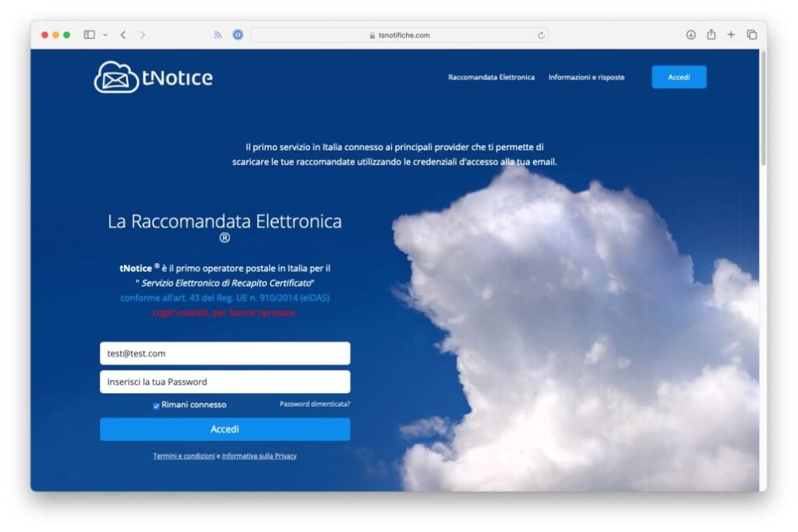Viewport: 798px width, 532px height.
Task: Go forward with the forward arrow
Action: [143, 34]
